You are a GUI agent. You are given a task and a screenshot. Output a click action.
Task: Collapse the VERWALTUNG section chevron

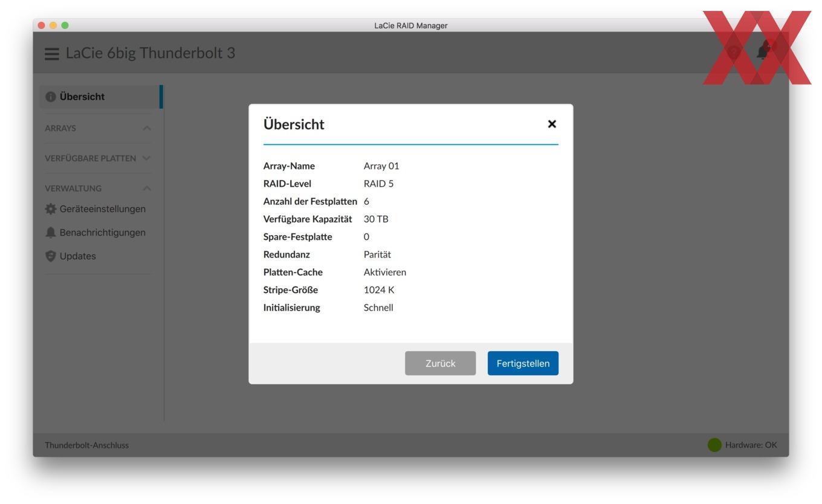(x=147, y=189)
